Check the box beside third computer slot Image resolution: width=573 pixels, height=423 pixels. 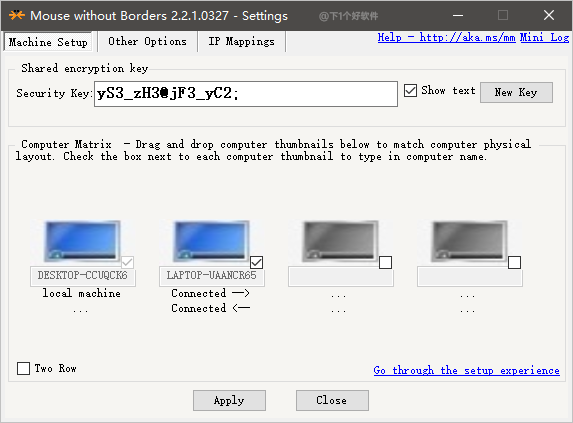(386, 262)
